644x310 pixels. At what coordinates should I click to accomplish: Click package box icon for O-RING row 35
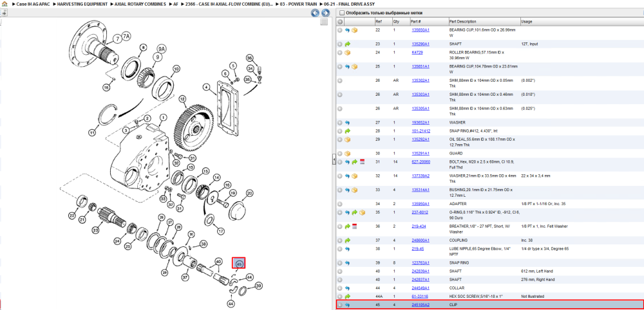(x=362, y=212)
